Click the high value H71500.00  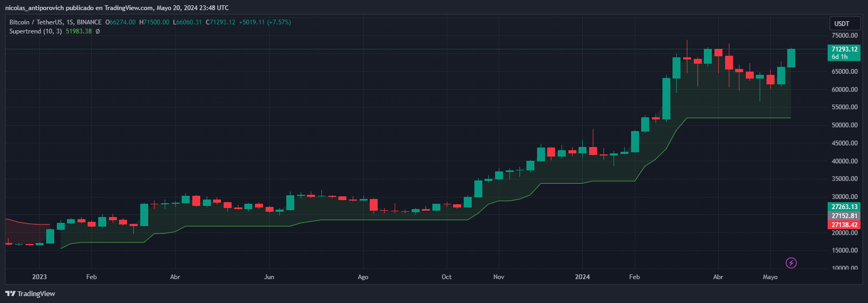[x=155, y=22]
